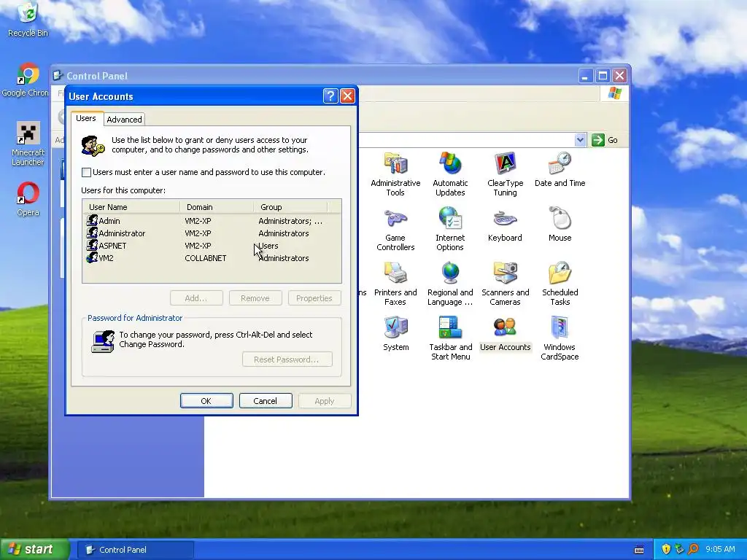This screenshot has width=747, height=560.
Task: Expand the Control Panel address bar dropdown
Action: (580, 140)
